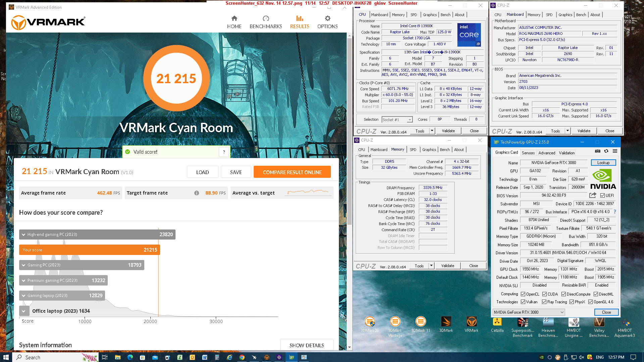Click GPU-Z BIOS export share icon
Screen dimensions: 644x362
(593, 195)
